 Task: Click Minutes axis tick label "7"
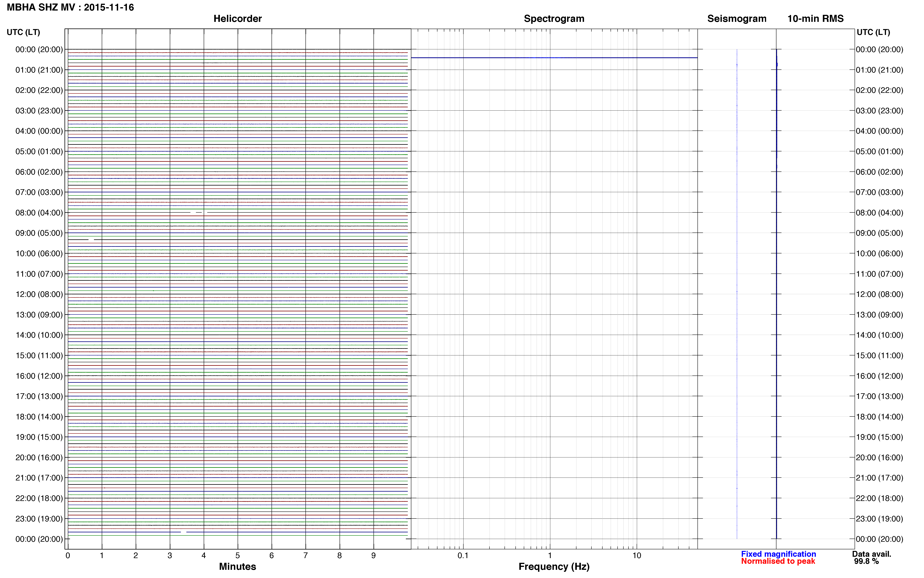(x=306, y=555)
